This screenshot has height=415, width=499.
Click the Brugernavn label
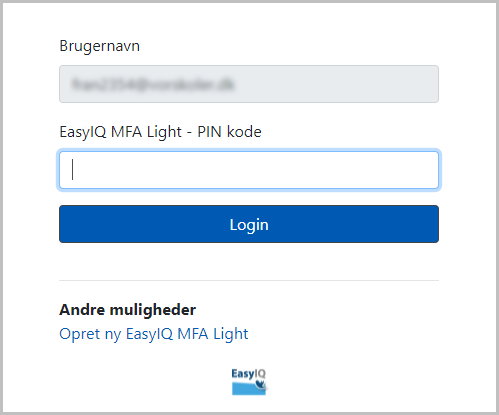(x=99, y=46)
